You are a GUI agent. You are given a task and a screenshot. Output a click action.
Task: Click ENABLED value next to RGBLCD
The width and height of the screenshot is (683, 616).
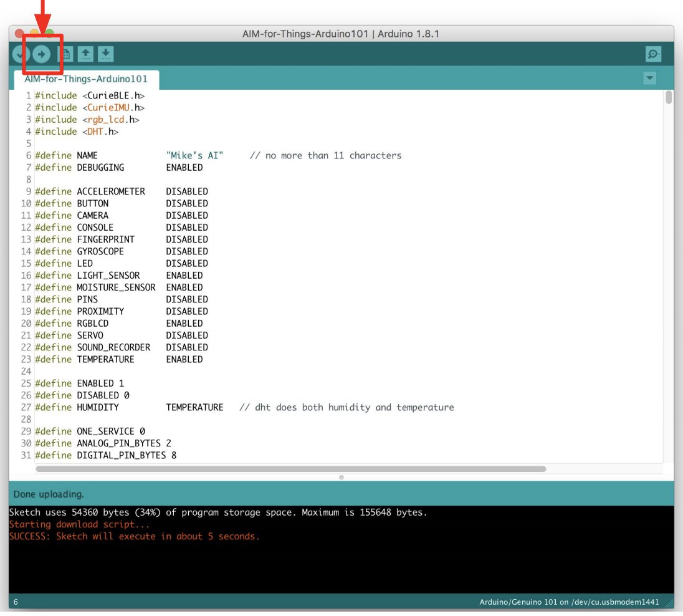(x=184, y=324)
